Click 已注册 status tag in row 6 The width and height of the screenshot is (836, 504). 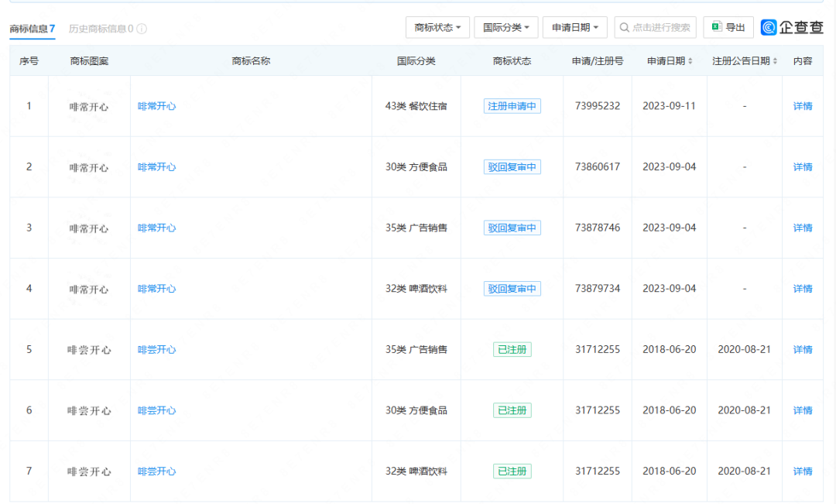click(512, 410)
